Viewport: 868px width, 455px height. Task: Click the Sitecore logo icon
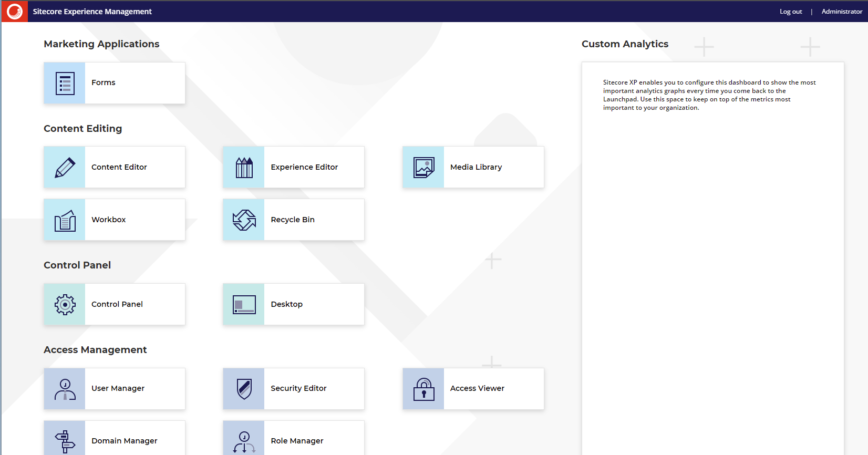(x=15, y=11)
